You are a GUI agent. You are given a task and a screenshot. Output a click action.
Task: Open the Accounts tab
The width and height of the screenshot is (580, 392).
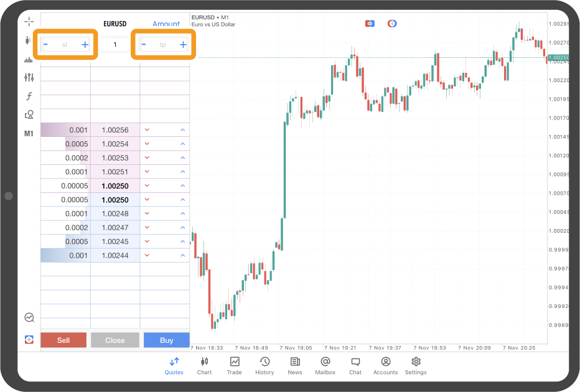tap(385, 366)
